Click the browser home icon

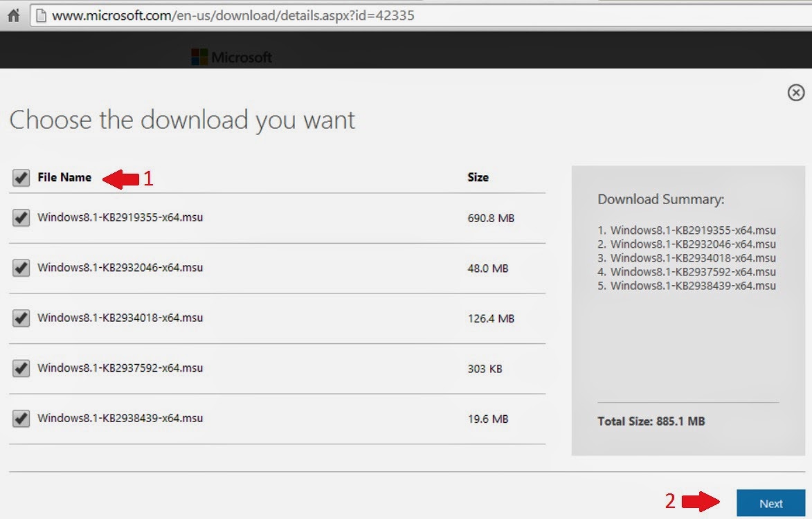(13, 15)
